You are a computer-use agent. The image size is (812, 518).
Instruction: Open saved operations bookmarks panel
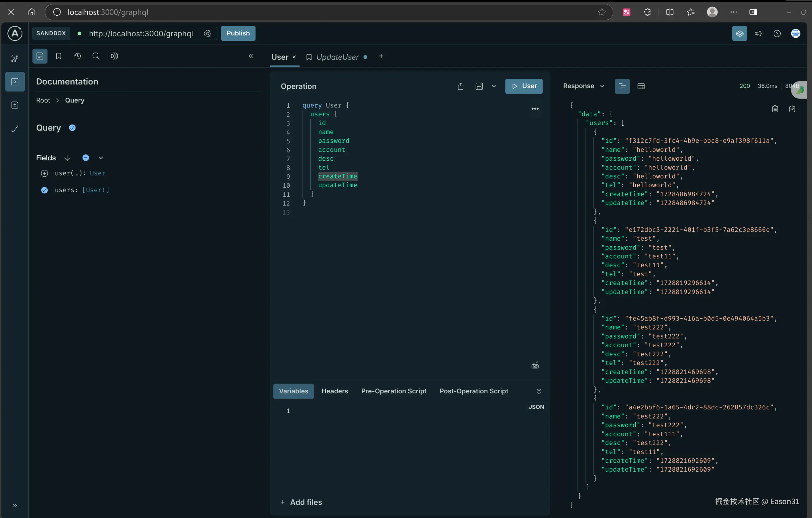pyautogui.click(x=58, y=56)
